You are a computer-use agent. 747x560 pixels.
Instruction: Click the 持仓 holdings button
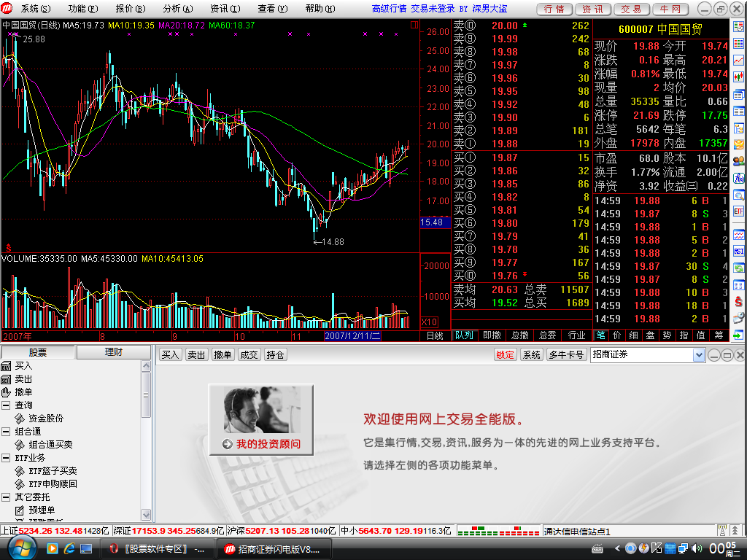(x=276, y=355)
